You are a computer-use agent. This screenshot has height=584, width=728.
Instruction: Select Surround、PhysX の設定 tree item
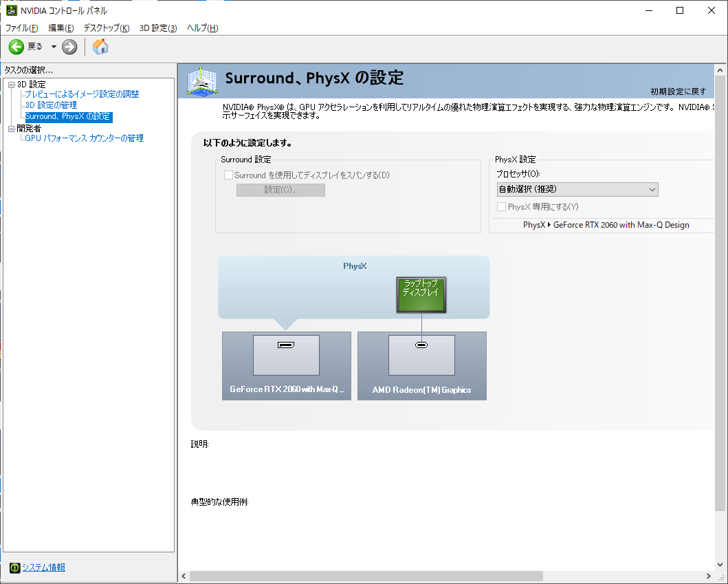coord(68,117)
